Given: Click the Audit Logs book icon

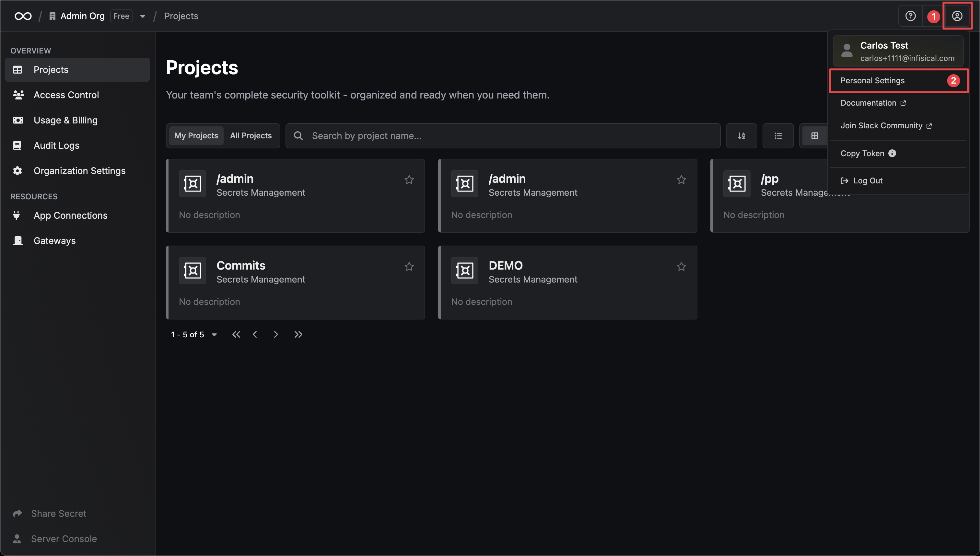Looking at the screenshot, I should (x=17, y=145).
